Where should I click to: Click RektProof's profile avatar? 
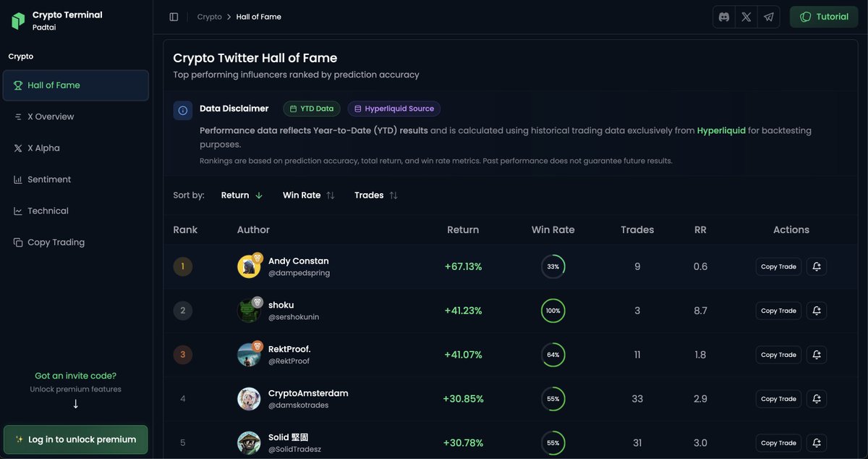249,355
